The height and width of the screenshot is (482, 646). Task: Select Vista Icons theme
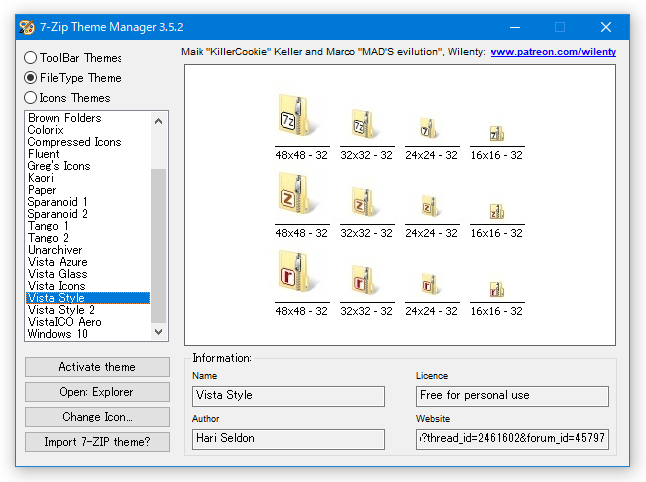tap(88, 285)
